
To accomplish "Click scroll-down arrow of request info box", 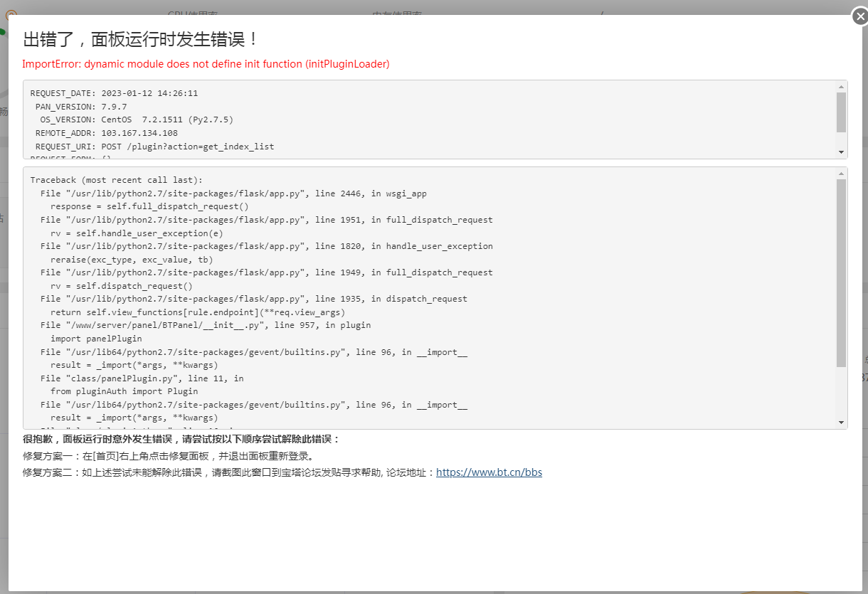I will click(842, 152).
